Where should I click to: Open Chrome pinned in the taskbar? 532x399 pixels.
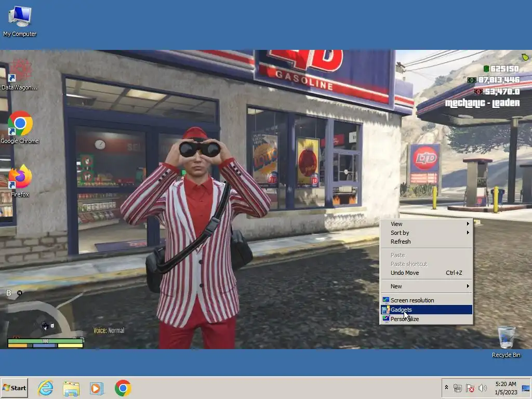click(x=123, y=388)
